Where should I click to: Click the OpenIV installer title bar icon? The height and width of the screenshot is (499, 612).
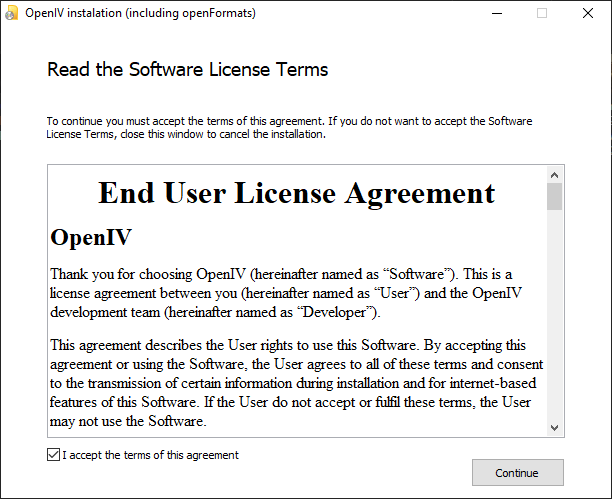tap(12, 13)
